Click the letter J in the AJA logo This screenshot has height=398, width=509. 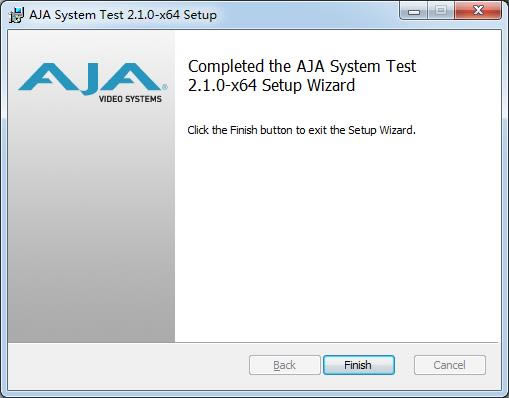(x=91, y=79)
